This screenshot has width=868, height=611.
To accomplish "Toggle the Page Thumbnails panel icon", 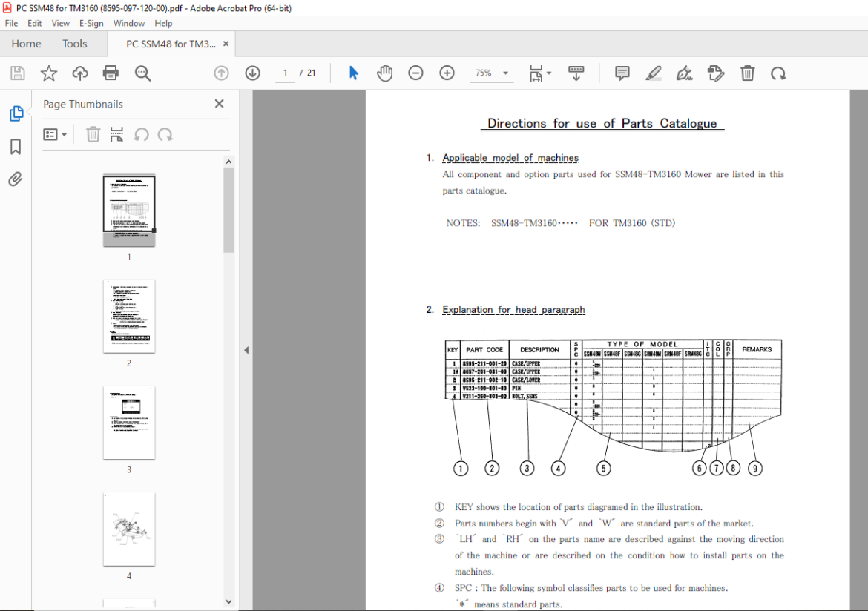I will coord(16,113).
